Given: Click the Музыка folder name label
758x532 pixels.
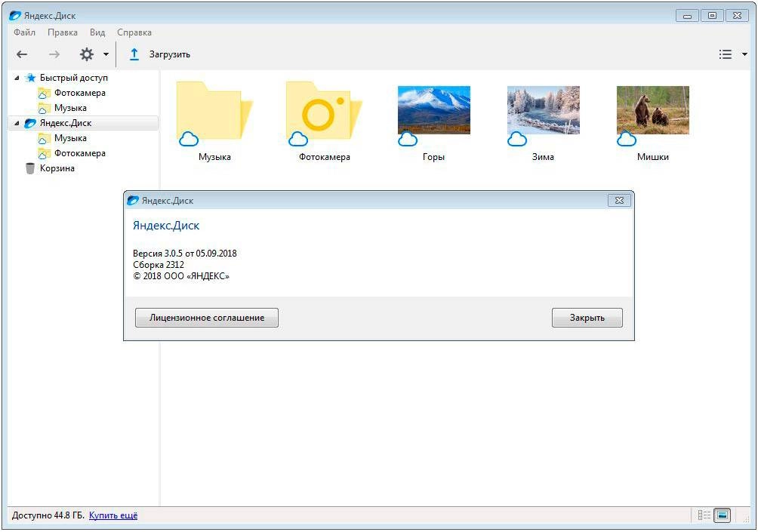Looking at the screenshot, I should [214, 157].
